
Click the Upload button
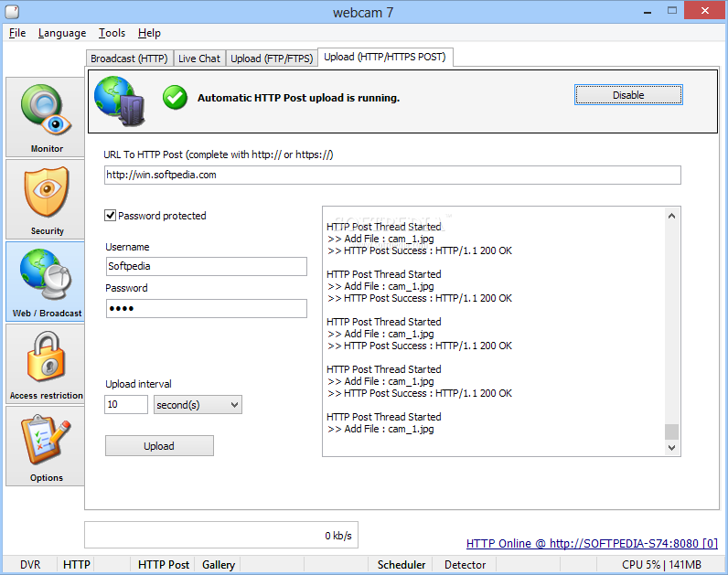click(x=159, y=446)
